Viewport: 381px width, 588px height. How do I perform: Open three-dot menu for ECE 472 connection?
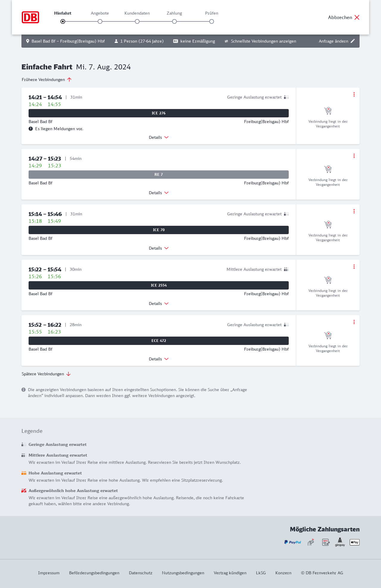[354, 322]
